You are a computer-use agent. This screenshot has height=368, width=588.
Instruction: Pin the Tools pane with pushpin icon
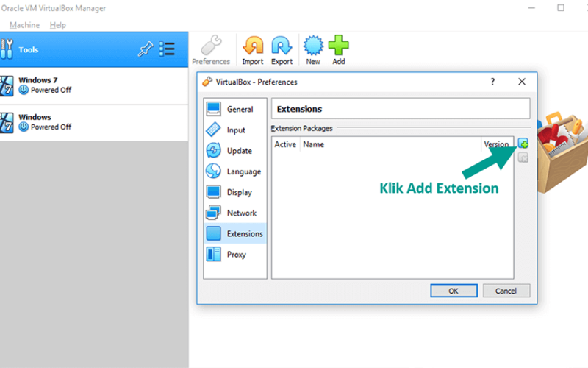pyautogui.click(x=146, y=49)
